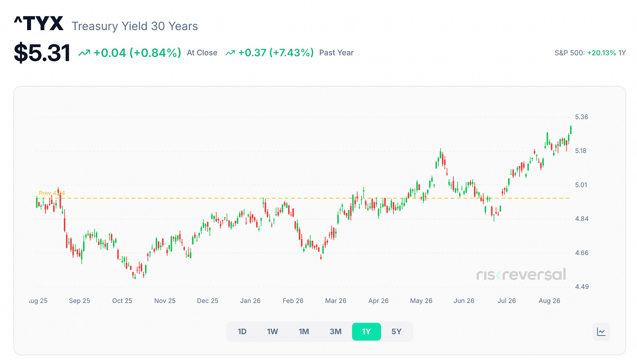Click the +0.37 (+7.43%) yearly change
Screen dimensions: 637x364
276,53
